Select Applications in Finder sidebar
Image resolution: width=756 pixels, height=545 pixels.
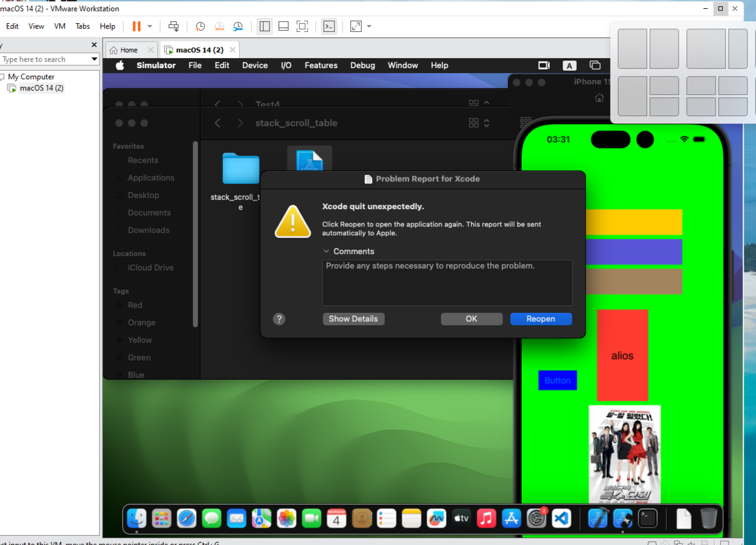pos(151,178)
